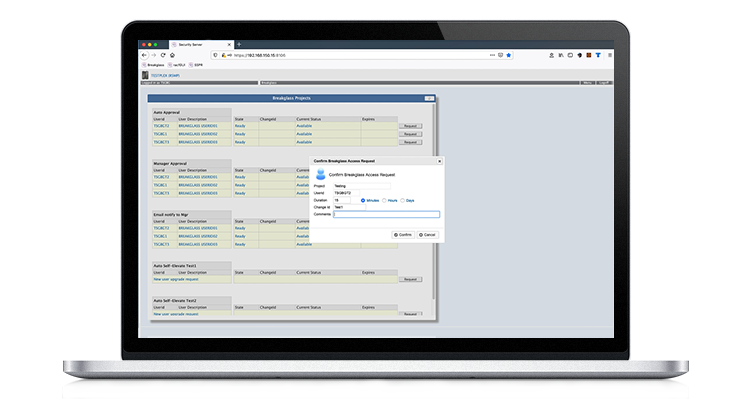Select the Days duration option

click(405, 200)
